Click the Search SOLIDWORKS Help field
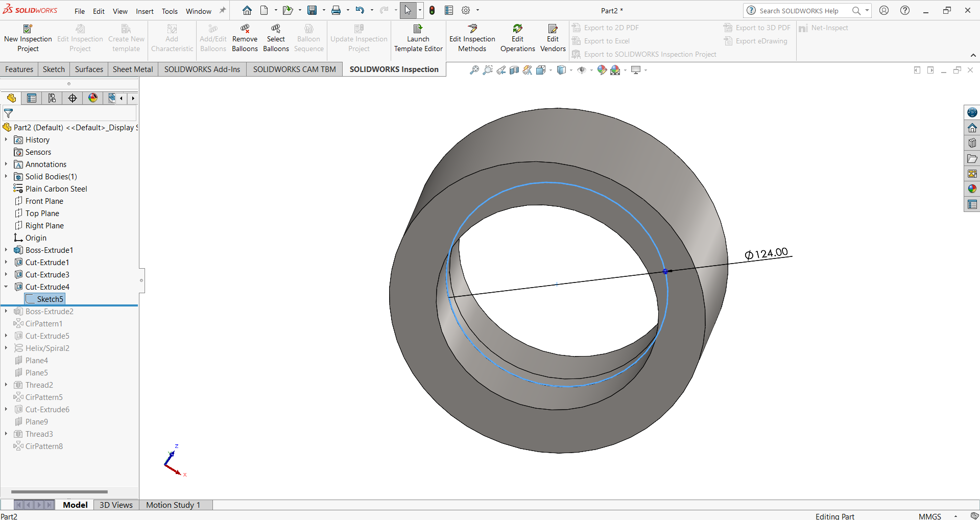 pos(799,11)
